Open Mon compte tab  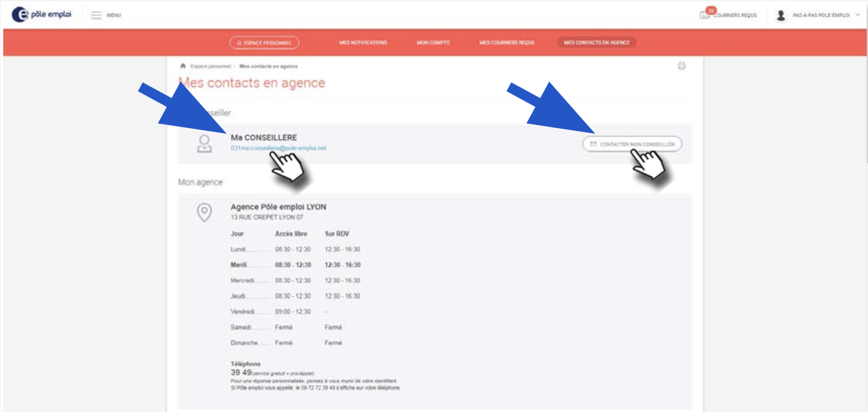click(433, 43)
